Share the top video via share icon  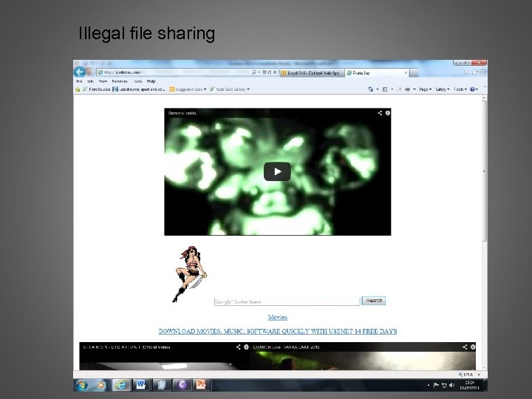click(x=380, y=113)
